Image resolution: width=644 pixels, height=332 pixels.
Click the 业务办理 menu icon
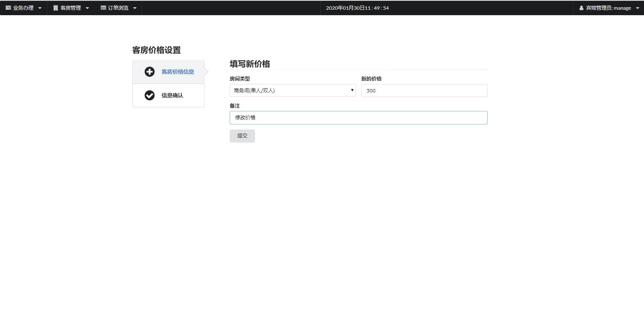point(9,8)
